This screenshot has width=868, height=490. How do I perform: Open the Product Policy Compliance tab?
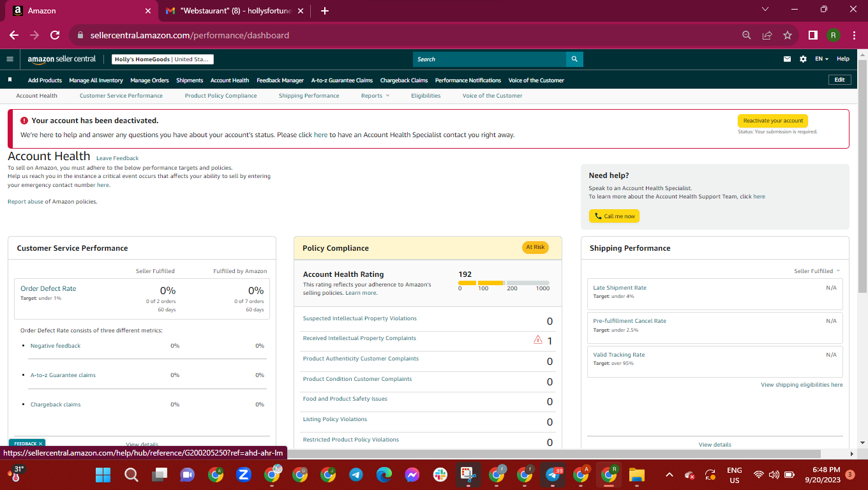pos(221,96)
